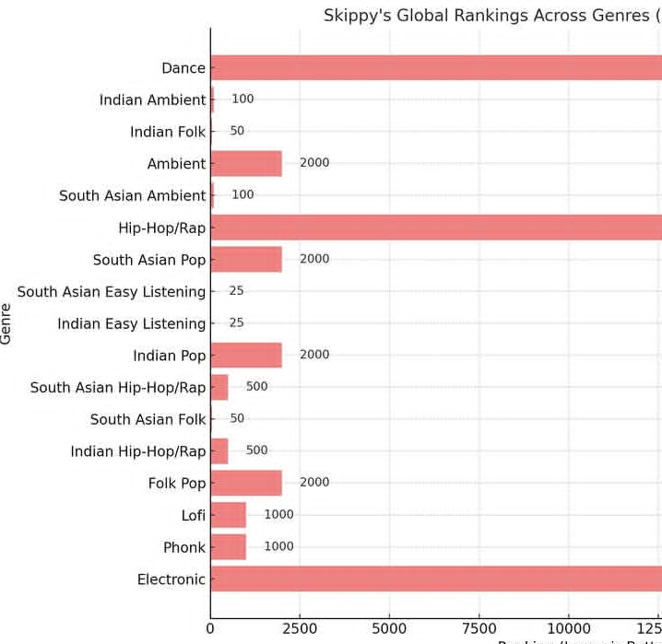Click the value 2000 beside Indian Pop
The width and height of the screenshot is (662, 644).
click(314, 355)
